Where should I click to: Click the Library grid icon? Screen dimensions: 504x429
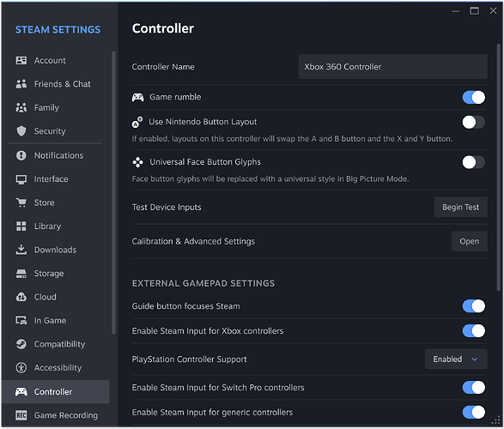click(x=21, y=226)
